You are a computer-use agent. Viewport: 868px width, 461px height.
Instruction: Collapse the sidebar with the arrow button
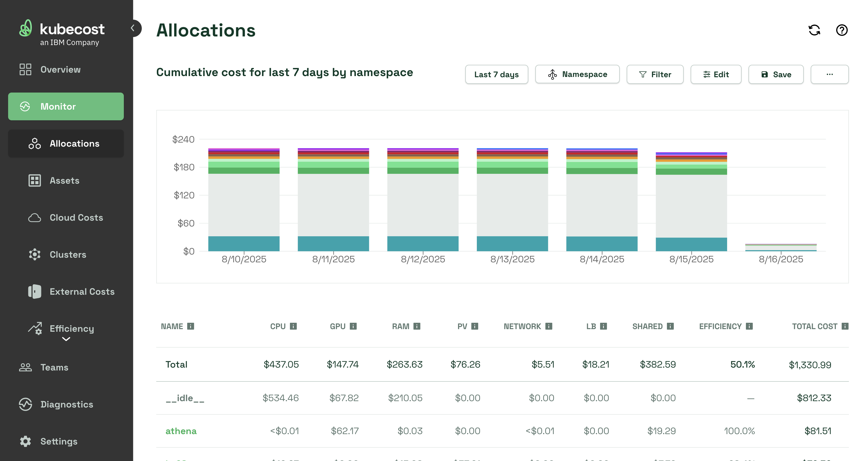133,28
